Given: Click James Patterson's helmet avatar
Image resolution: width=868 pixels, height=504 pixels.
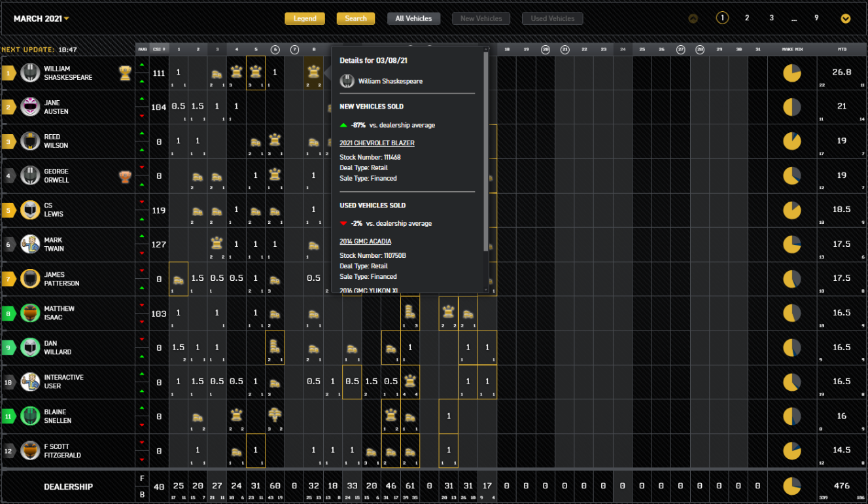Looking at the screenshot, I should click(x=30, y=279).
